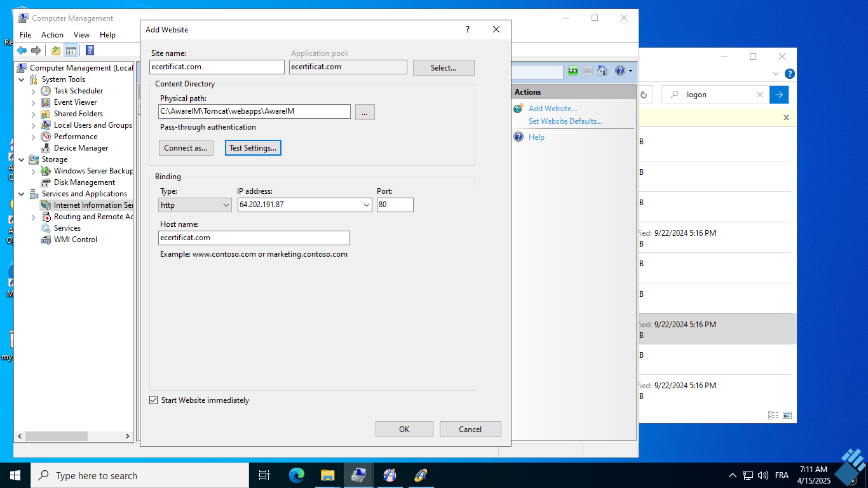Click the Event Viewer icon in tree

point(46,102)
